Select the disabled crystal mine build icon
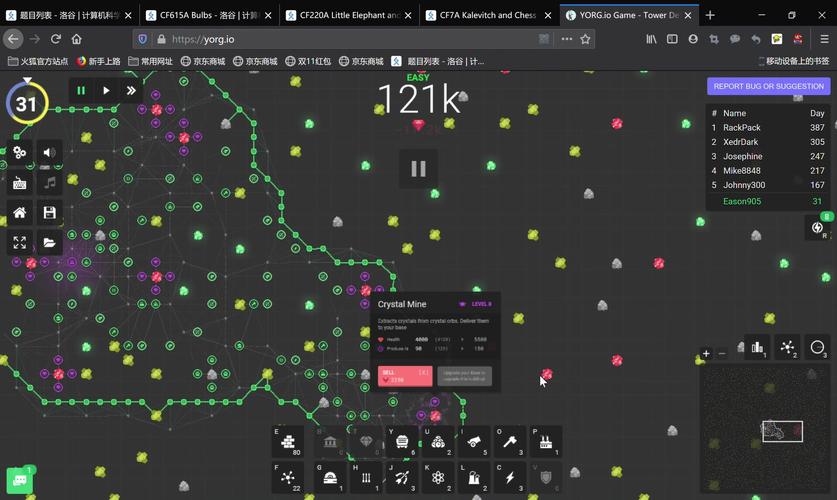Image resolution: width=837 pixels, height=500 pixels. [x=366, y=441]
